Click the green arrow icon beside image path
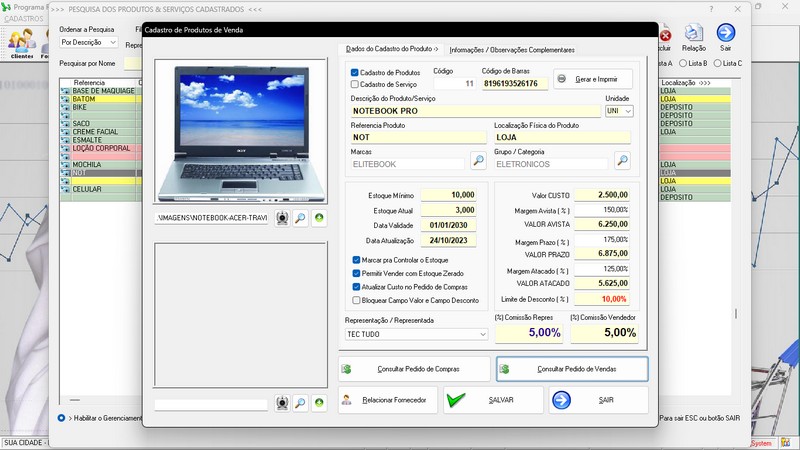Image resolution: width=800 pixels, height=450 pixels. point(319,218)
